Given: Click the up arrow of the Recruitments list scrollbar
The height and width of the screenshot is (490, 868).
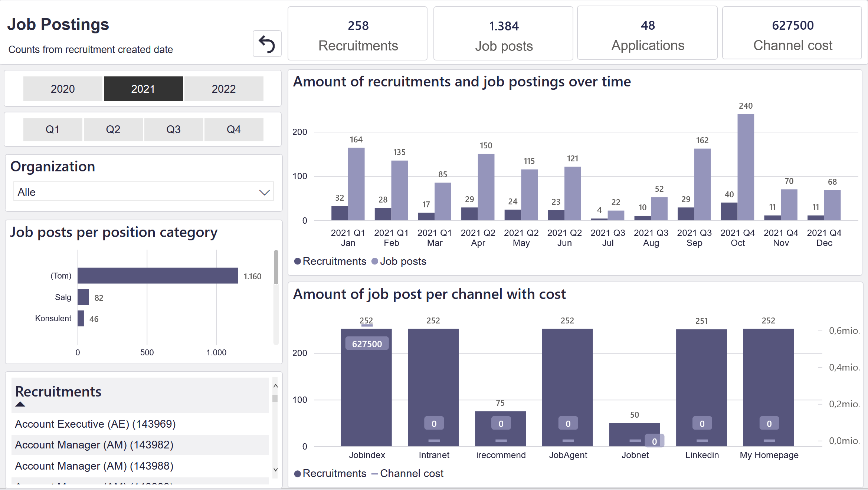Looking at the screenshot, I should point(275,386).
